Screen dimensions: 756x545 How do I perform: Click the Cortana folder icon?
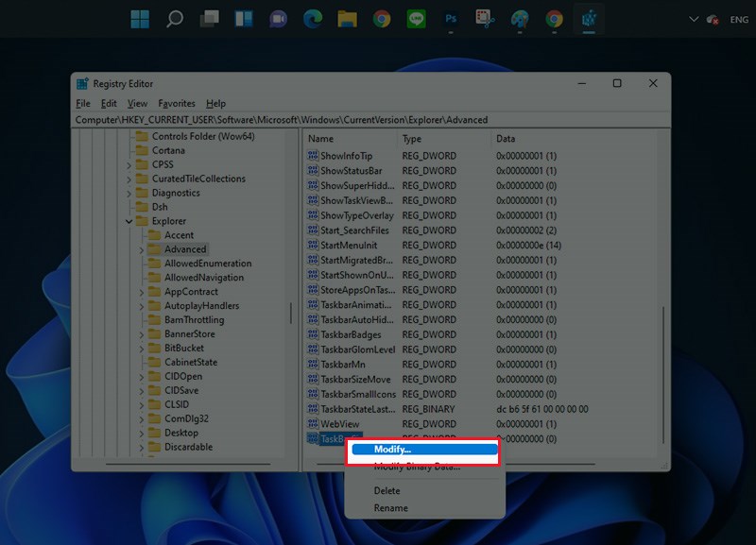point(142,150)
